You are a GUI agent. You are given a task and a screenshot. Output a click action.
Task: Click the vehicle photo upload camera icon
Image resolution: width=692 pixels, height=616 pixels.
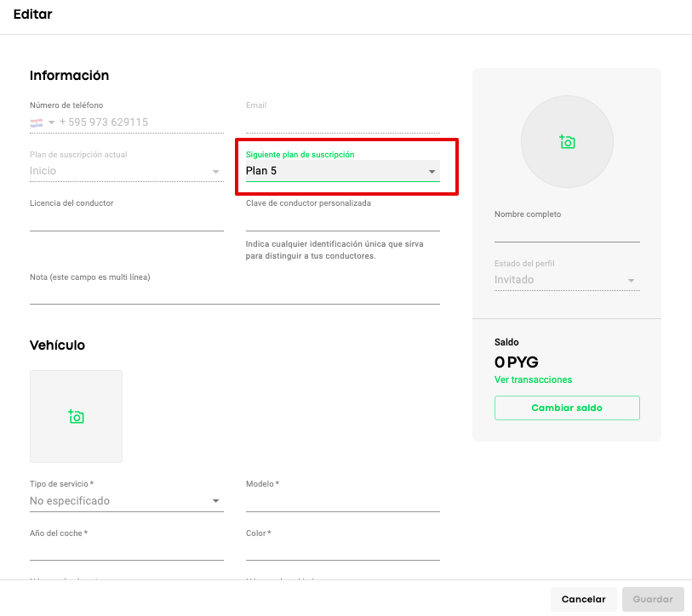pos(76,416)
